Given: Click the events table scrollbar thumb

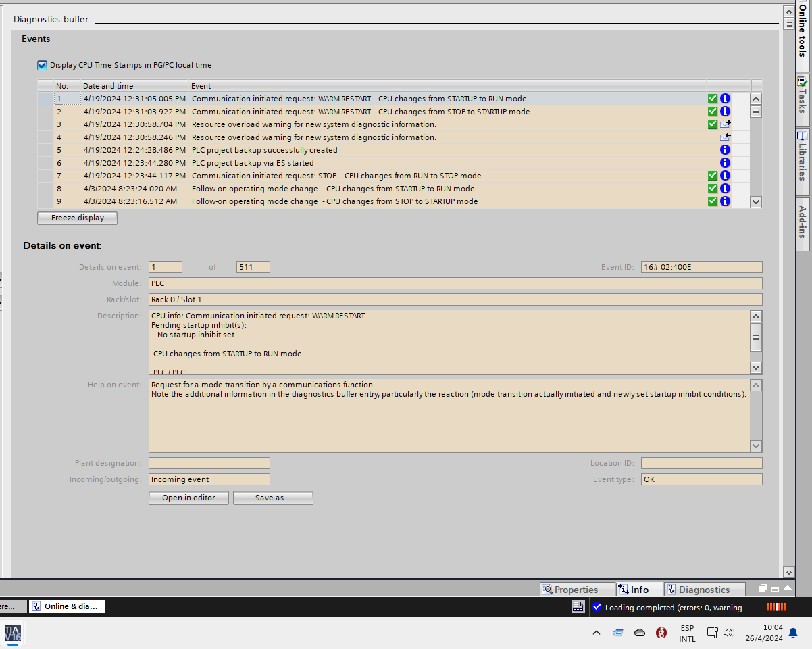Looking at the screenshot, I should click(x=756, y=112).
